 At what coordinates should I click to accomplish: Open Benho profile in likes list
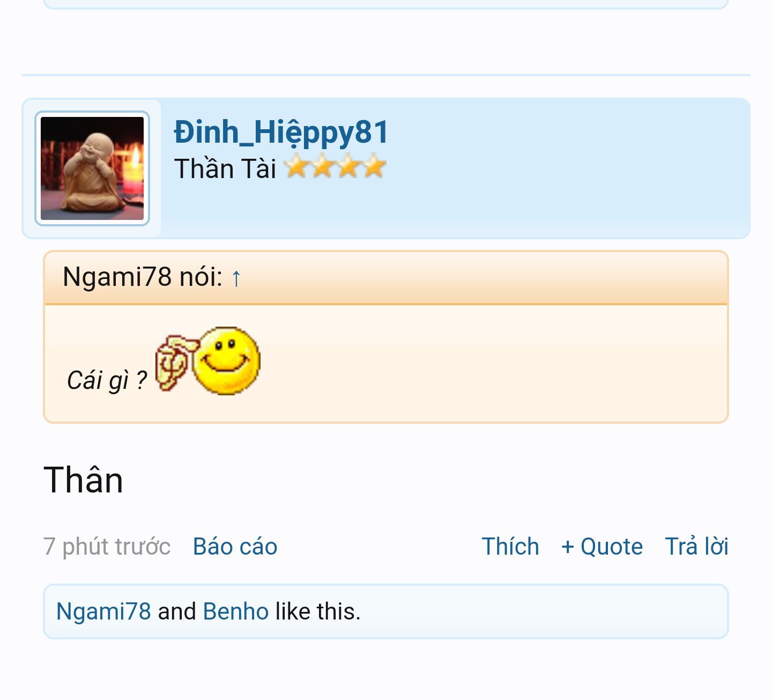[236, 611]
